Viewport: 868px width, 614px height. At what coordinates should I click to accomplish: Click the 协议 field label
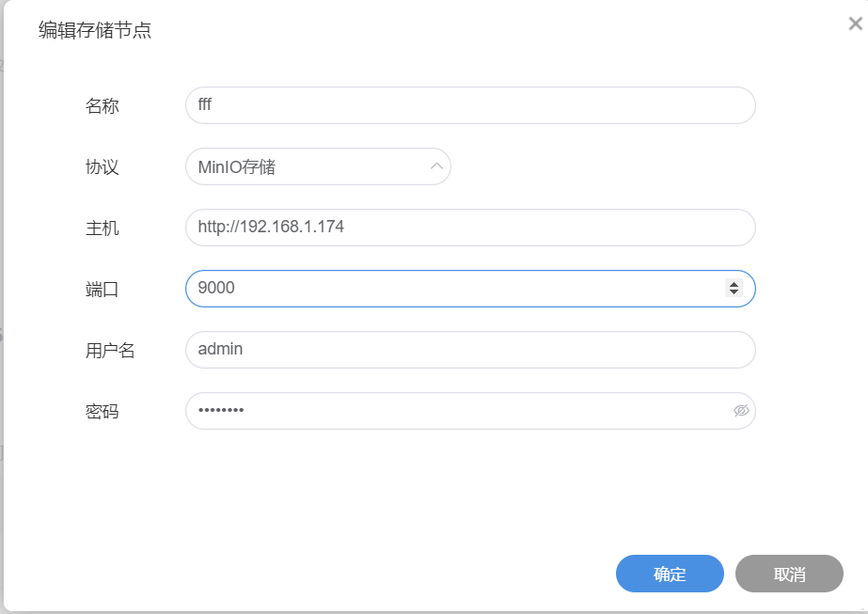(103, 167)
